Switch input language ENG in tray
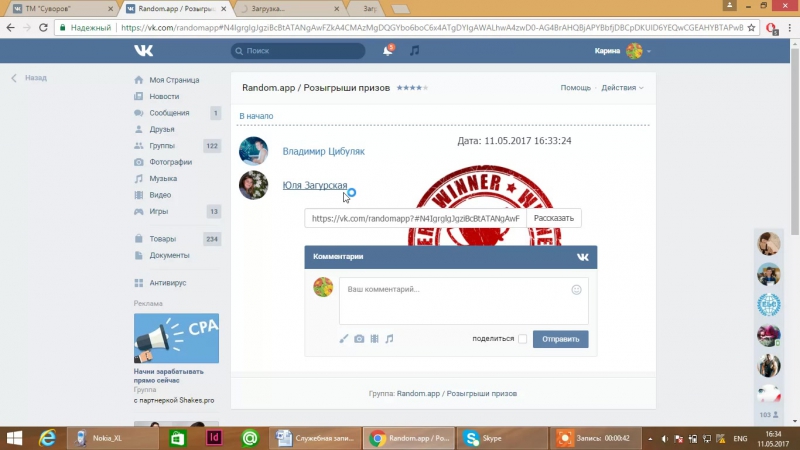The width and height of the screenshot is (800, 450). click(740, 439)
